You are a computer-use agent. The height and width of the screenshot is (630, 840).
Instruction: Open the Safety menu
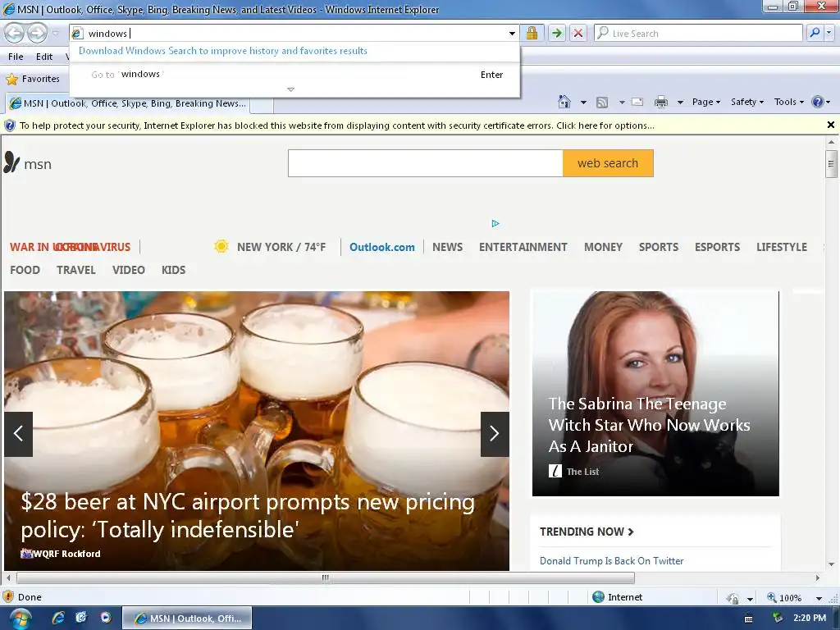(x=747, y=102)
